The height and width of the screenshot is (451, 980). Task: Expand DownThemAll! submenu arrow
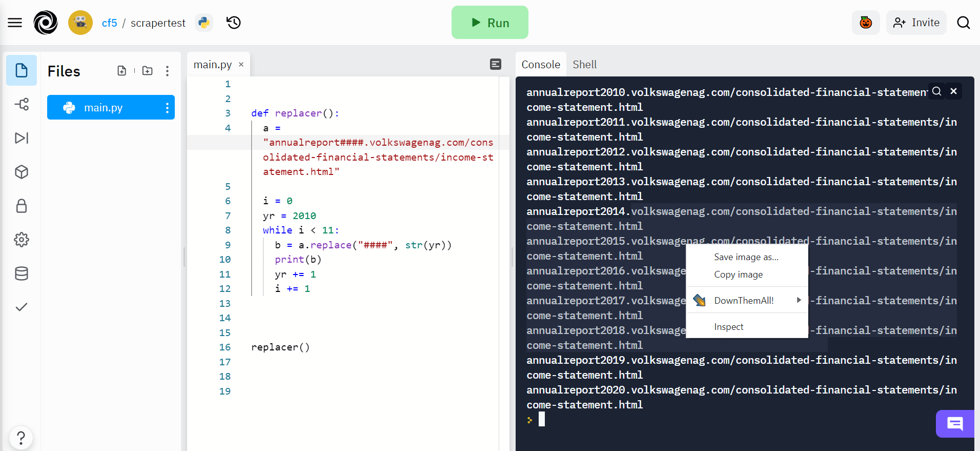point(799,300)
